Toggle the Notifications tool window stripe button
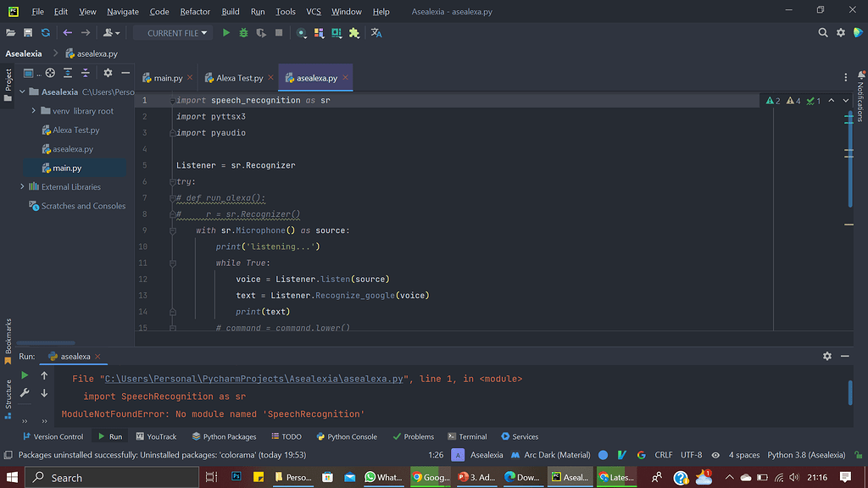The width and height of the screenshot is (868, 488). (x=861, y=95)
